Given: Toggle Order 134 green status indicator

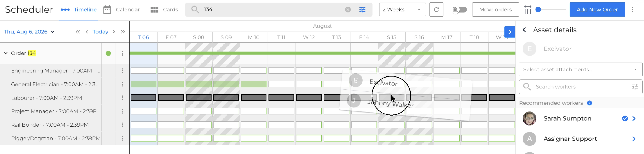Looking at the screenshot, I should pyautogui.click(x=108, y=53).
